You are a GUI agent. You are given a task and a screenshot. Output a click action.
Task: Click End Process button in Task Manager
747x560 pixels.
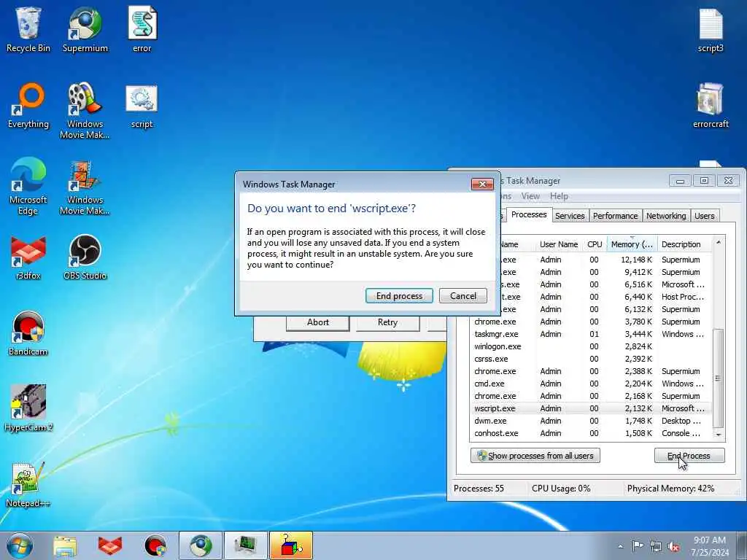pos(689,456)
